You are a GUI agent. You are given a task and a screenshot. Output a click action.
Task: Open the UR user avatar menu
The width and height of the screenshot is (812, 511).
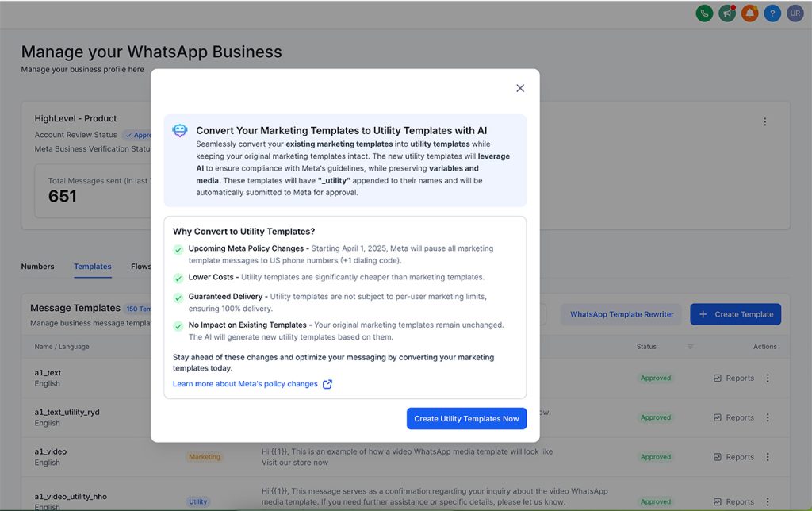click(x=795, y=13)
